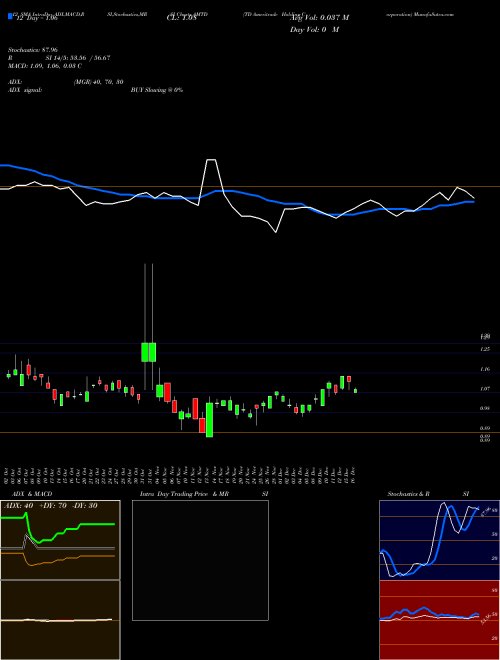
Task: Click the '(MGR) 40, 70, 30' ADX values
Action: 98,82
